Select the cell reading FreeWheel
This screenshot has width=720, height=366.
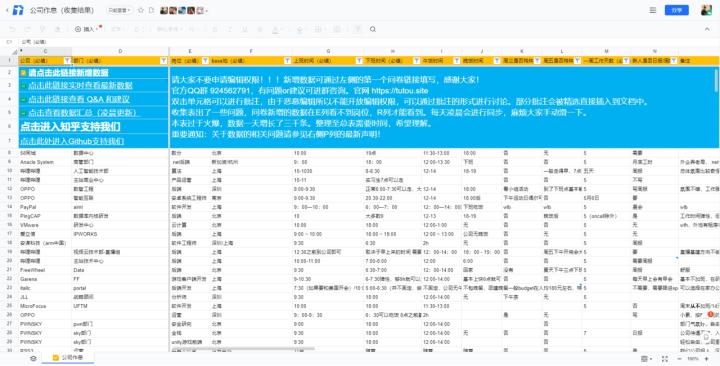pos(45,270)
